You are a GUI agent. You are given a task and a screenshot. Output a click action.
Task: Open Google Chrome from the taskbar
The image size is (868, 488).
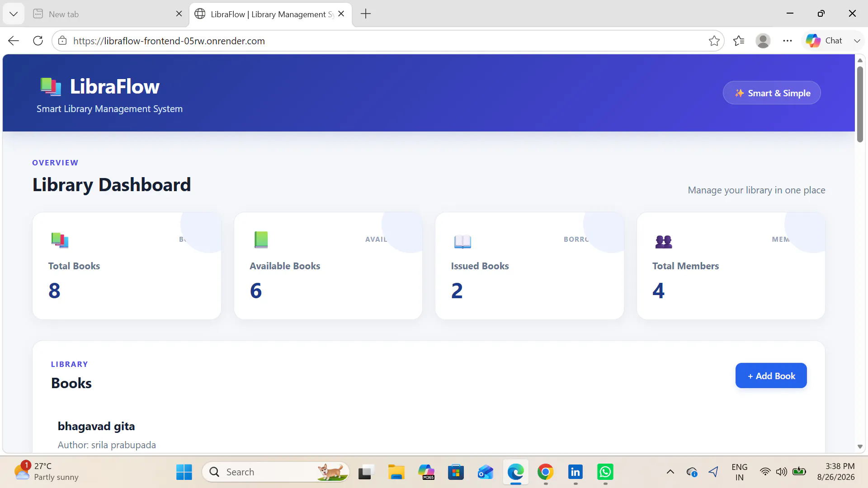coord(546,472)
